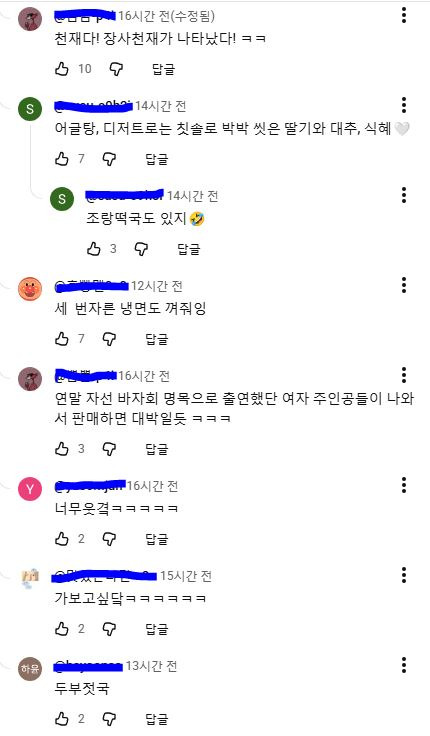Like the reply '조랑떡국도 있지'
Image resolution: width=430 pixels, height=736 pixels.
pyautogui.click(x=94, y=249)
